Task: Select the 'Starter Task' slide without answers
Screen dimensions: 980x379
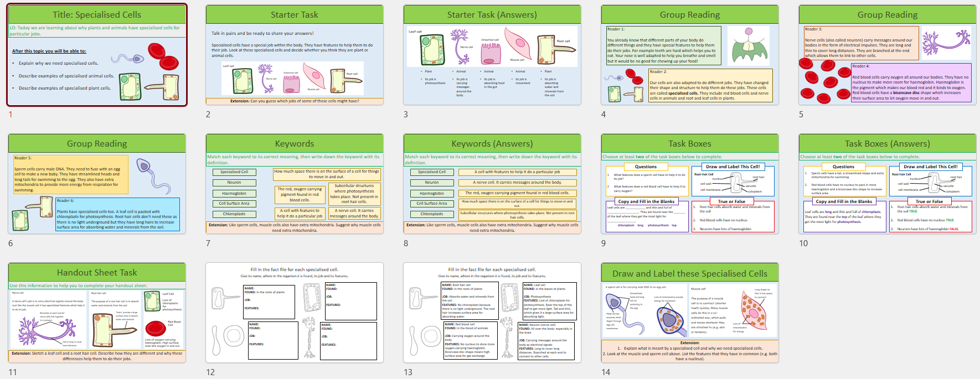Action: [x=294, y=55]
